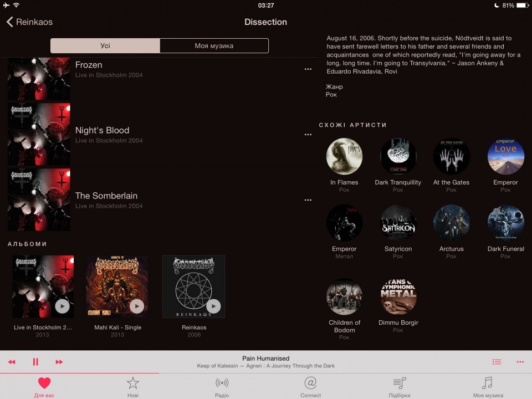
Task: Open the Live in Stockholm album title
Action: 43,328
